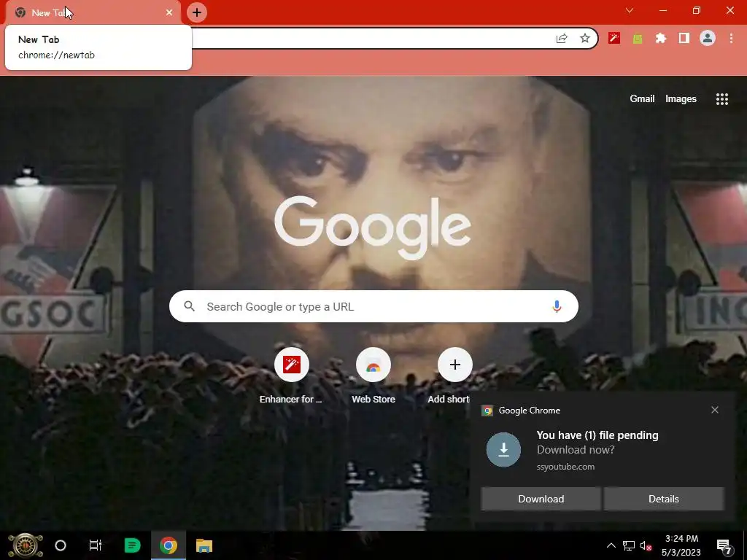Viewport: 747px width, 560px height.
Task: Click the Download button in notification
Action: [x=541, y=499]
